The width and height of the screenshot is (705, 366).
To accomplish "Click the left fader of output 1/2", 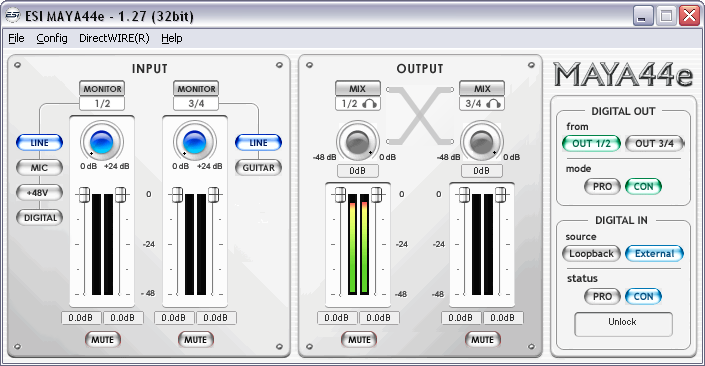I will click(x=340, y=195).
